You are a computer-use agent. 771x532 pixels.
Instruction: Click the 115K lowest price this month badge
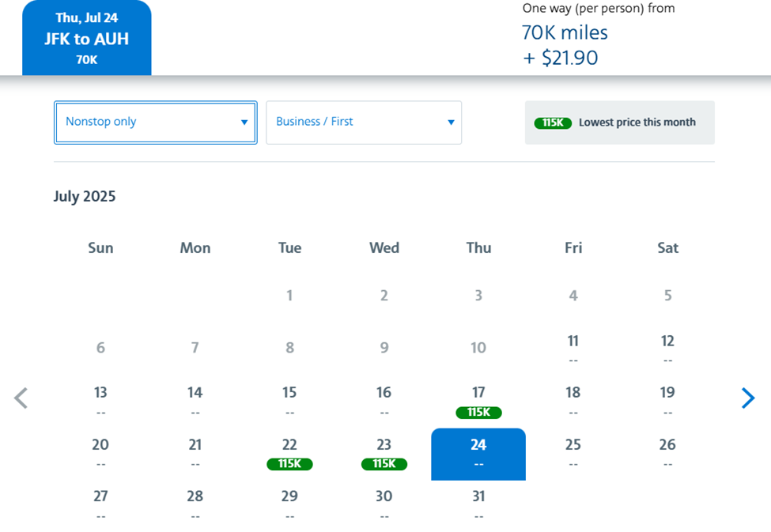point(553,123)
